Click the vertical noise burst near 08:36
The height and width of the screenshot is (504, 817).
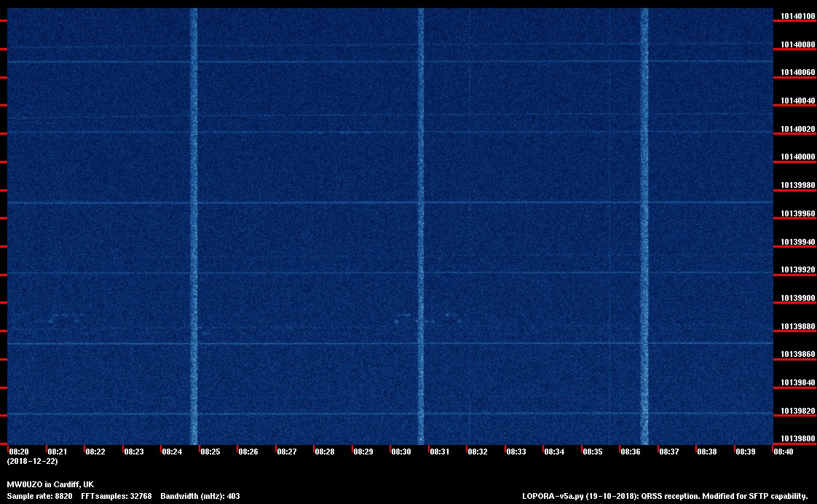click(644, 218)
